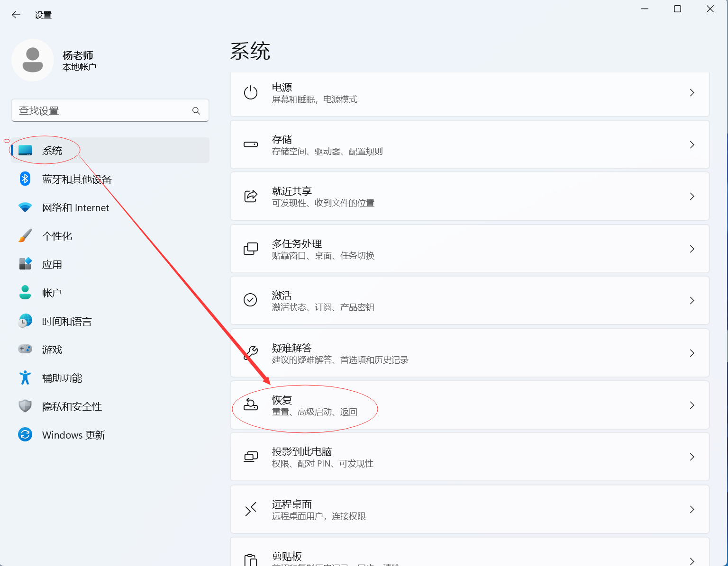Click subtitle 激活状态、订阅、产品密钥
This screenshot has height=566, width=728.
click(x=323, y=307)
